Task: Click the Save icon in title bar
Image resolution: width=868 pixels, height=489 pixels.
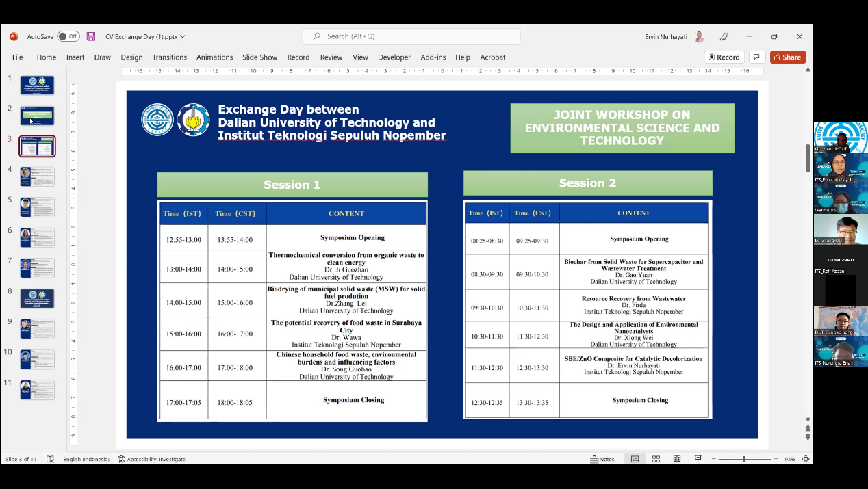Action: pos(91,36)
